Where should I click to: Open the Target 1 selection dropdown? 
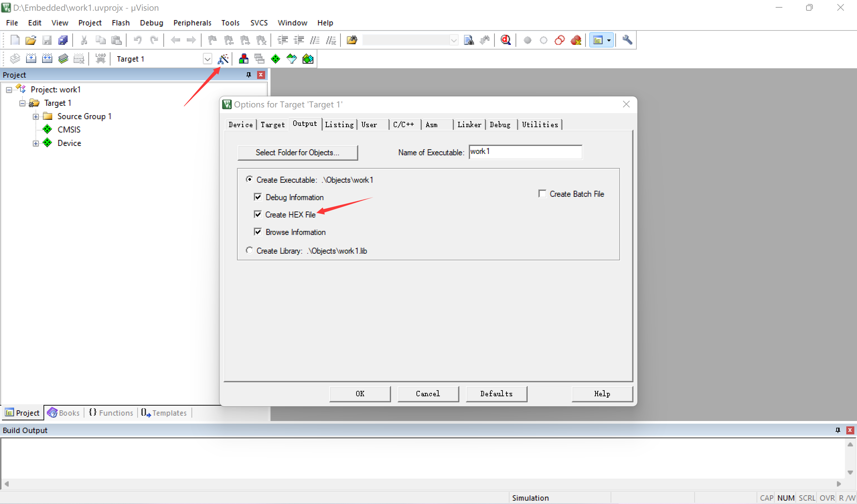[x=207, y=59]
